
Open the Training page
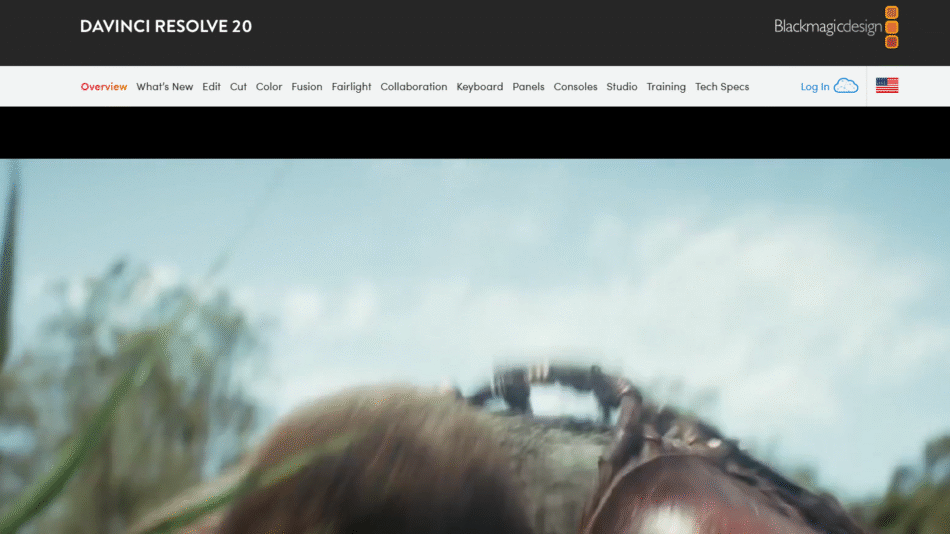click(666, 87)
